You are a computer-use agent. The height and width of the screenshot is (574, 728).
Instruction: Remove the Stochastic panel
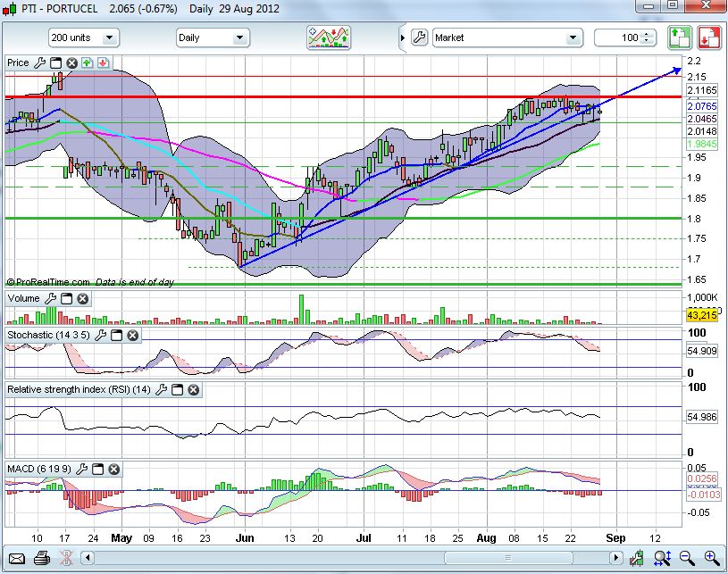(133, 335)
